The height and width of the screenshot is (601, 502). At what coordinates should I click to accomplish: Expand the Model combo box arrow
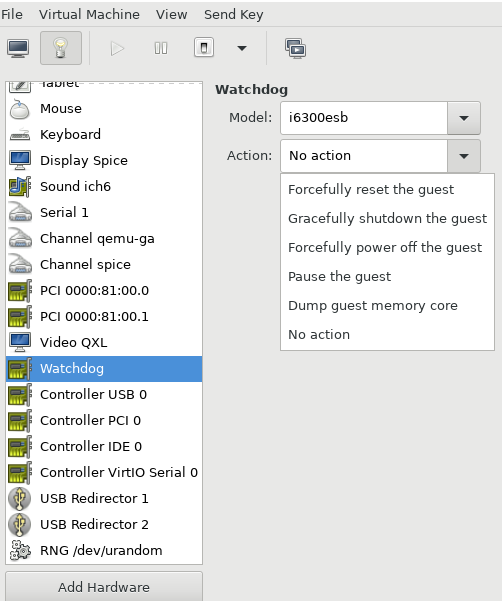pyautogui.click(x=464, y=118)
